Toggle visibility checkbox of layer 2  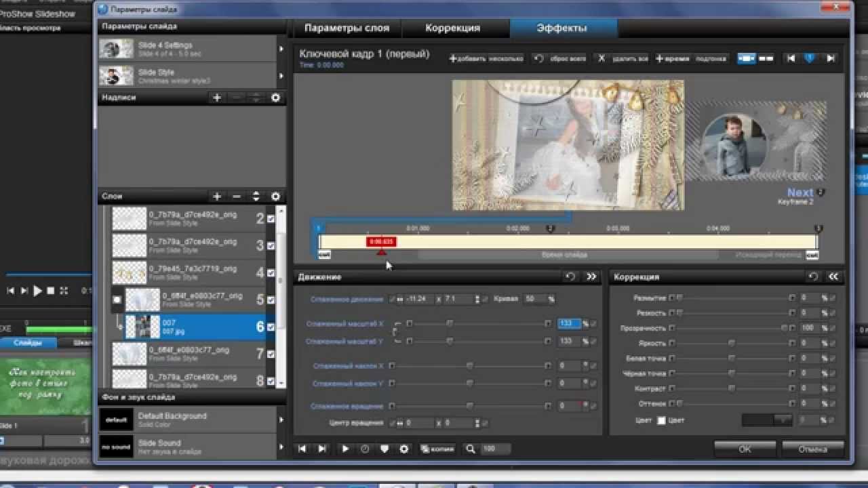(271, 219)
